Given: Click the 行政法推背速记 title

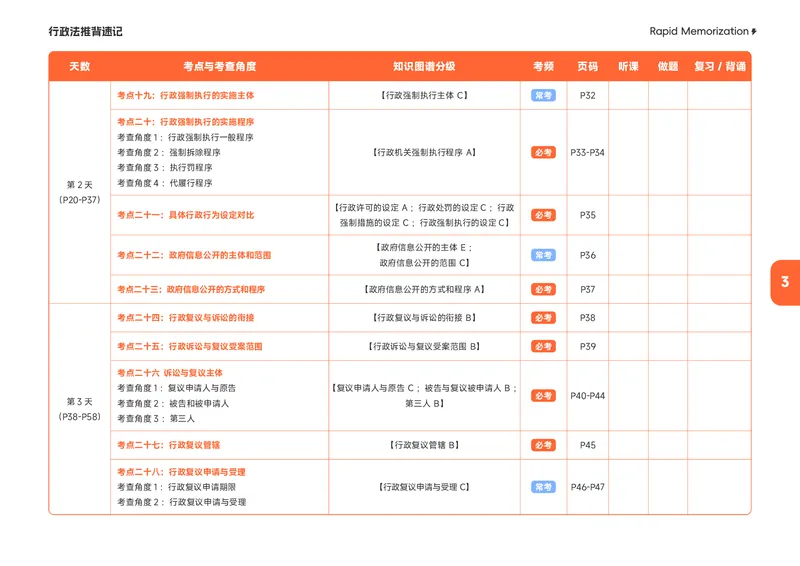Looking at the screenshot, I should coord(85,32).
